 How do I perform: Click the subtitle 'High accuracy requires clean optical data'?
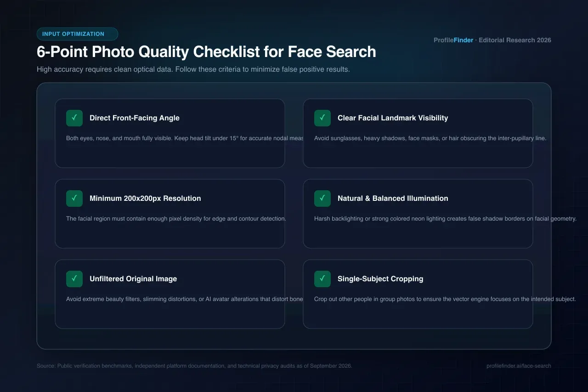[x=105, y=69]
